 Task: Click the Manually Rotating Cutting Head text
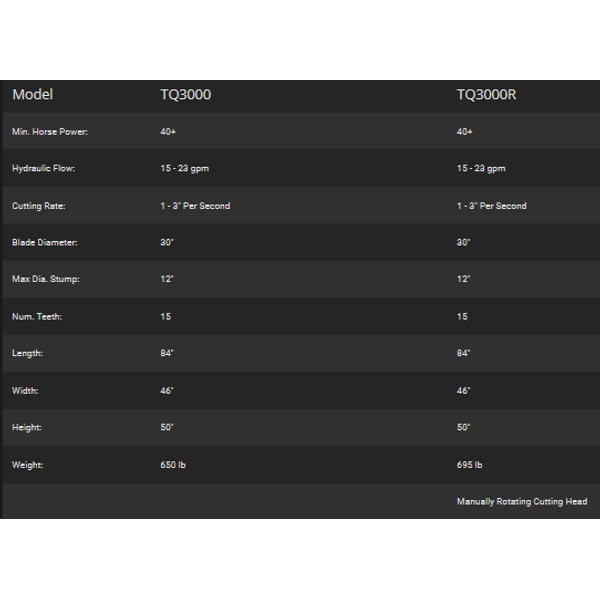click(x=522, y=502)
